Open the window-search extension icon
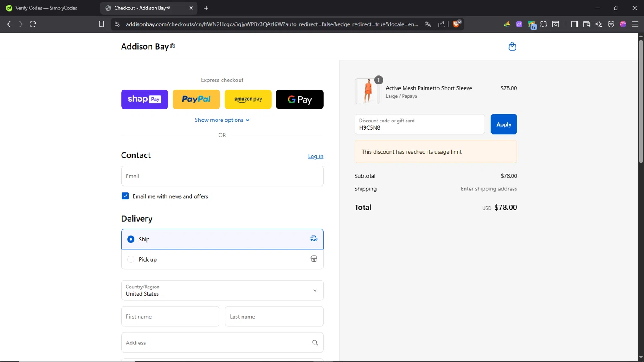The height and width of the screenshot is (362, 644). [x=556, y=24]
